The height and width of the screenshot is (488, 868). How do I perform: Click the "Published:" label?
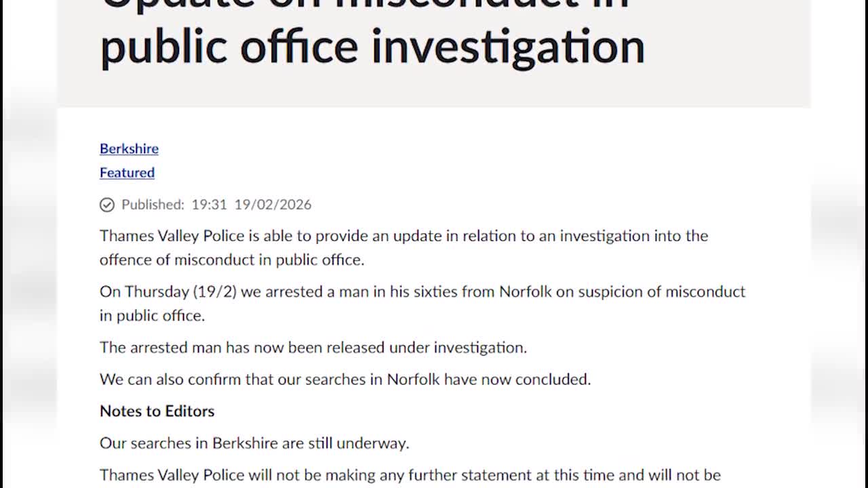click(153, 205)
